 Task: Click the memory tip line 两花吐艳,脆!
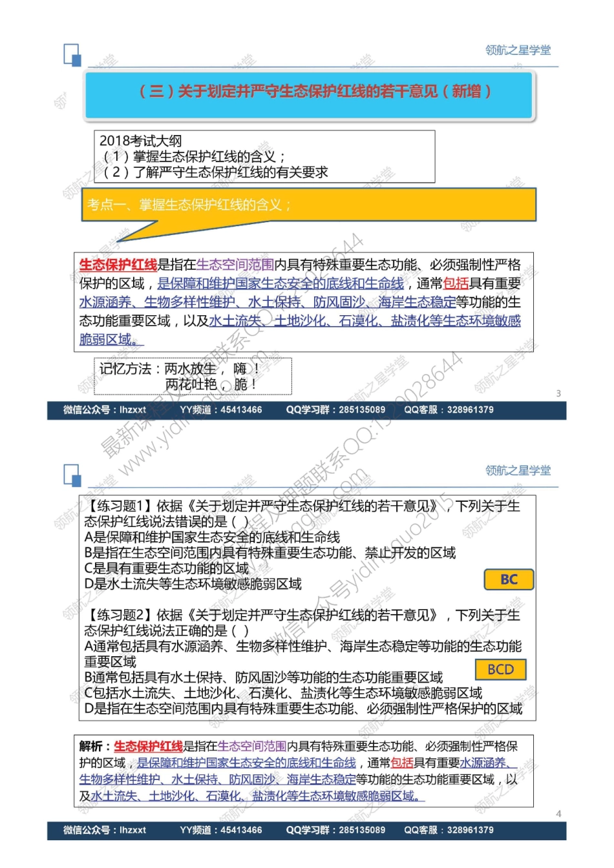[213, 384]
